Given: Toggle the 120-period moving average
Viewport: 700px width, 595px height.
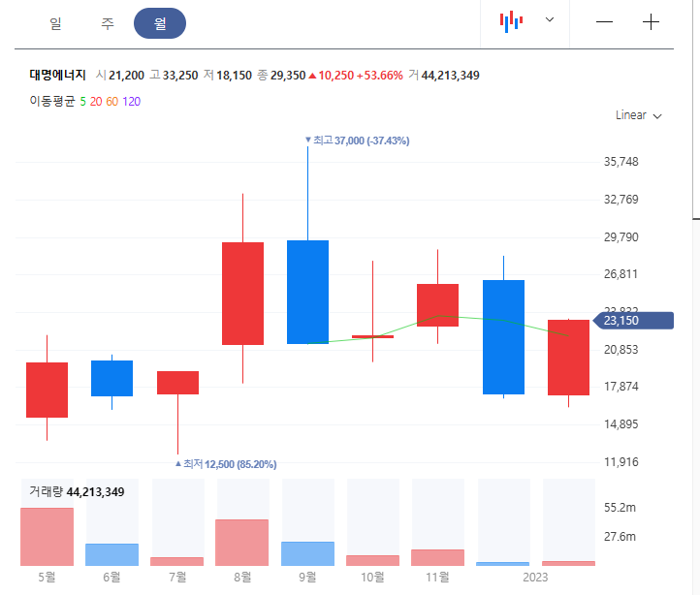Looking at the screenshot, I should click(132, 102).
